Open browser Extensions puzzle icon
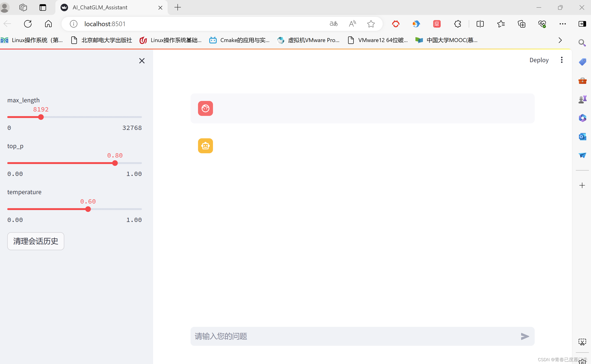591x364 pixels. [457, 24]
